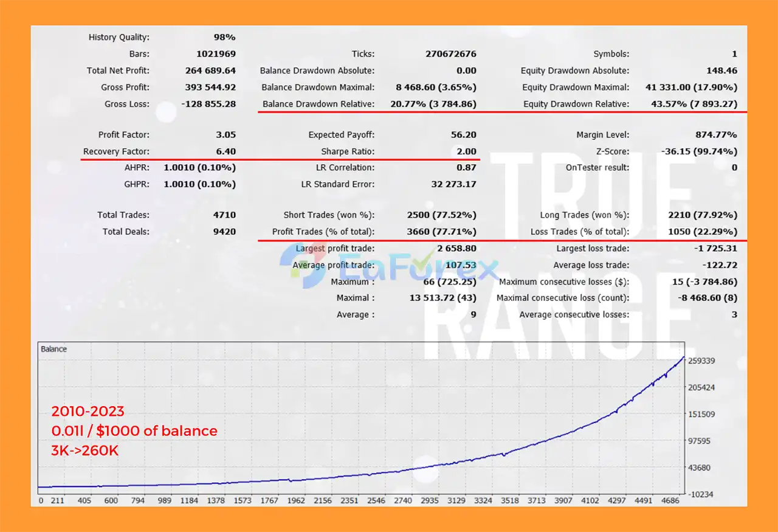778x532 pixels.
Task: Click the red 2010-2023 annotation text
Action: 88,412
